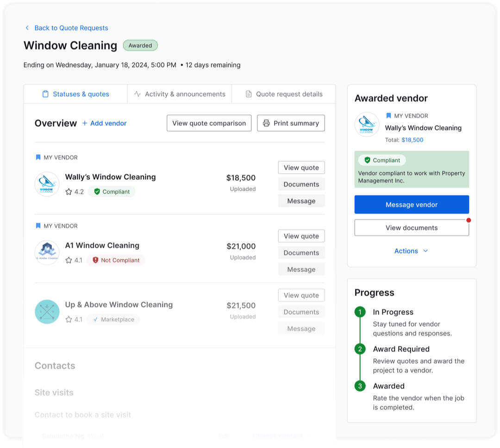
Task: Click A1 Window Cleaning vendor logo
Action: point(47,252)
